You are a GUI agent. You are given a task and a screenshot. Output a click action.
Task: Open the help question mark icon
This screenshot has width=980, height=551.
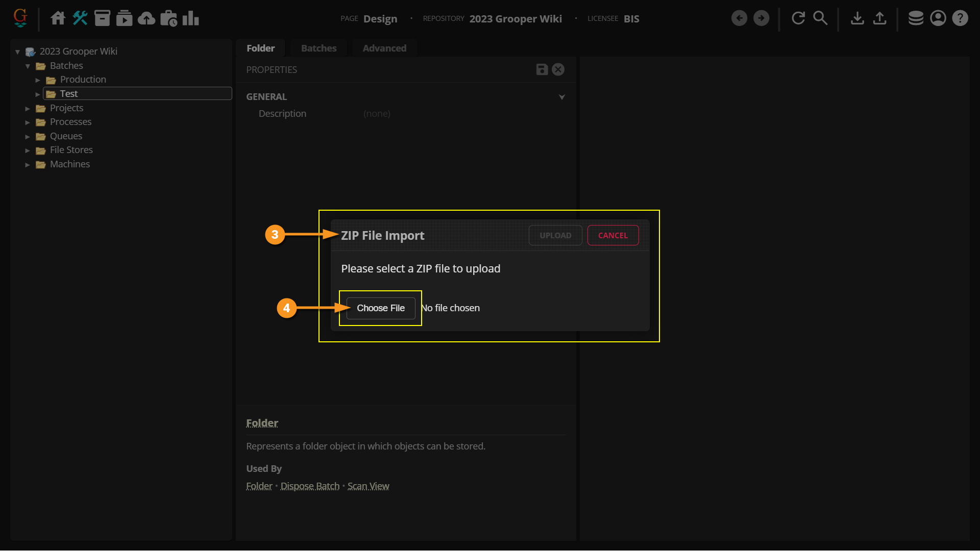point(960,18)
